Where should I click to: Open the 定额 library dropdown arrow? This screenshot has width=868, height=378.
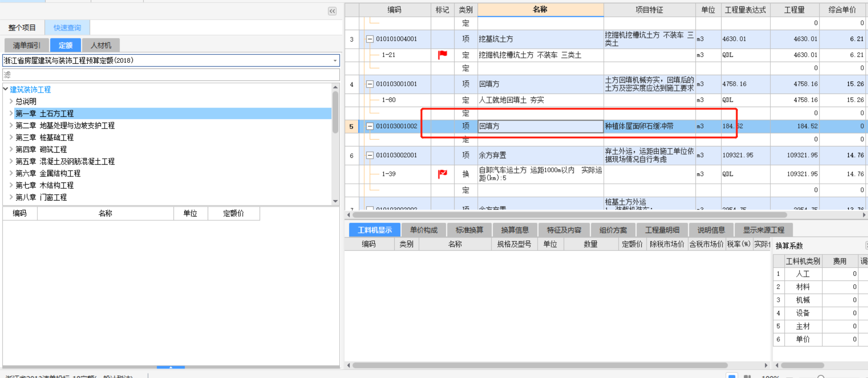pos(335,61)
